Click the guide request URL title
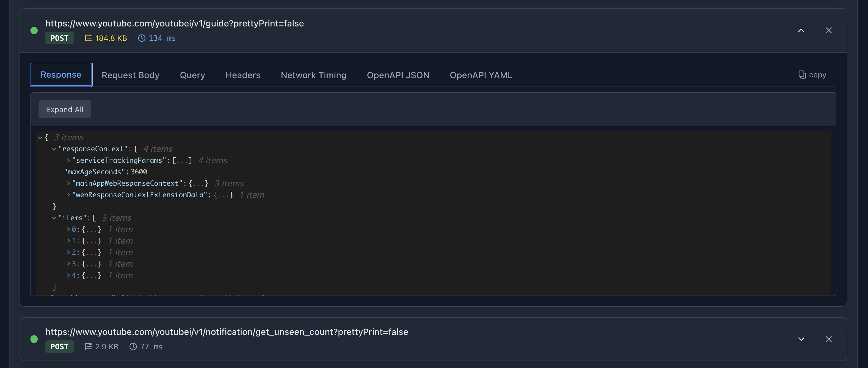Screen dimensions: 868x368 (x=174, y=23)
